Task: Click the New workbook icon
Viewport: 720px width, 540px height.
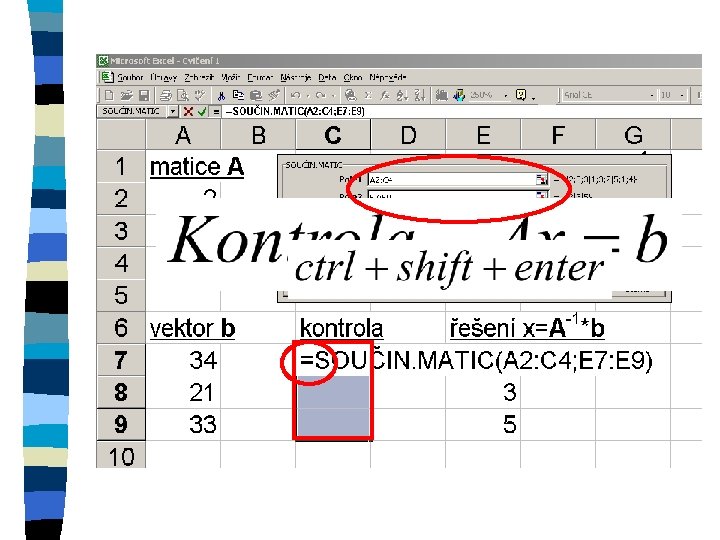Action: coord(109,95)
